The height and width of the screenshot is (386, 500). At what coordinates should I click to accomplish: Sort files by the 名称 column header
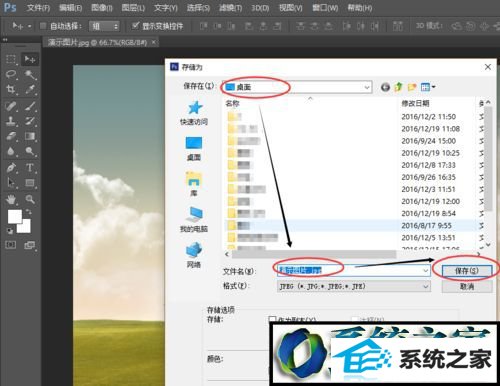click(232, 103)
